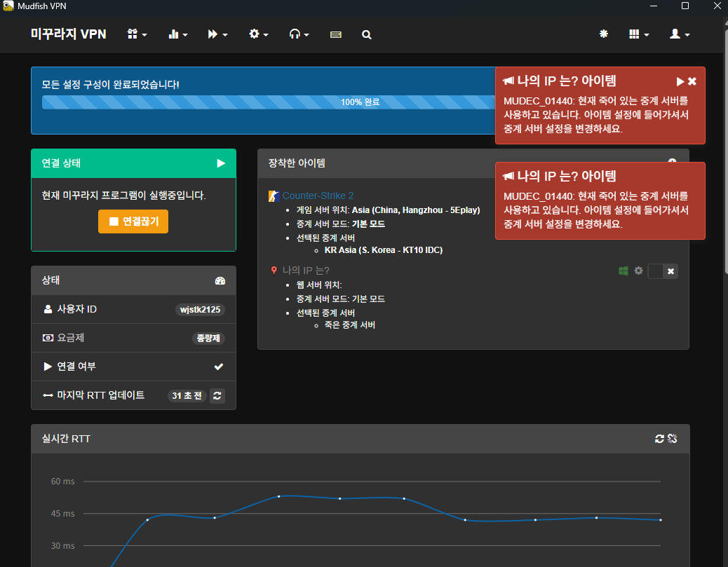Refresh the 실시간 RTT graph panel
728x567 pixels.
click(659, 439)
